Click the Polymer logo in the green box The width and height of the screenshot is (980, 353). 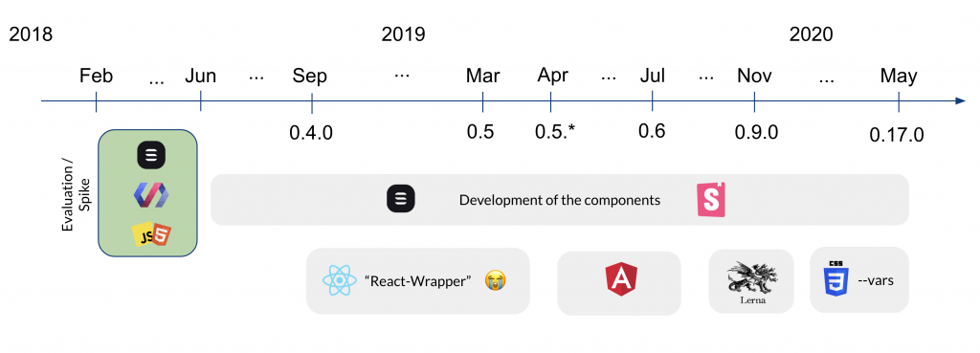click(x=151, y=195)
